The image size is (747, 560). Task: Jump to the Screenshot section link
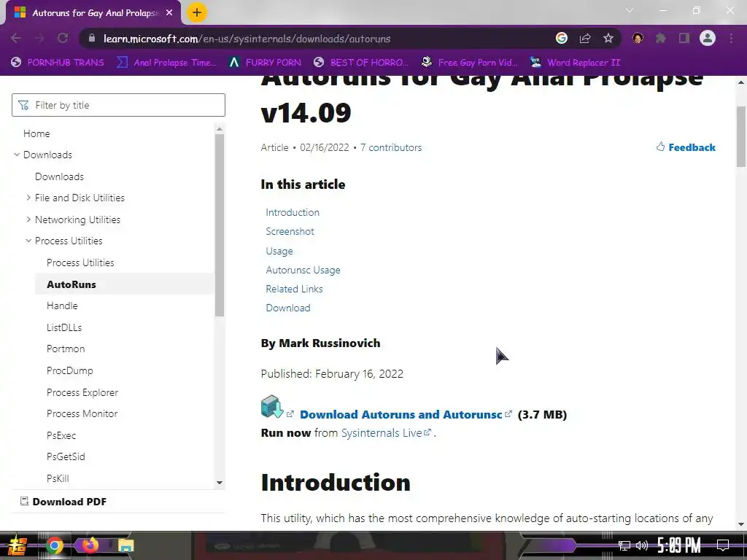point(290,231)
